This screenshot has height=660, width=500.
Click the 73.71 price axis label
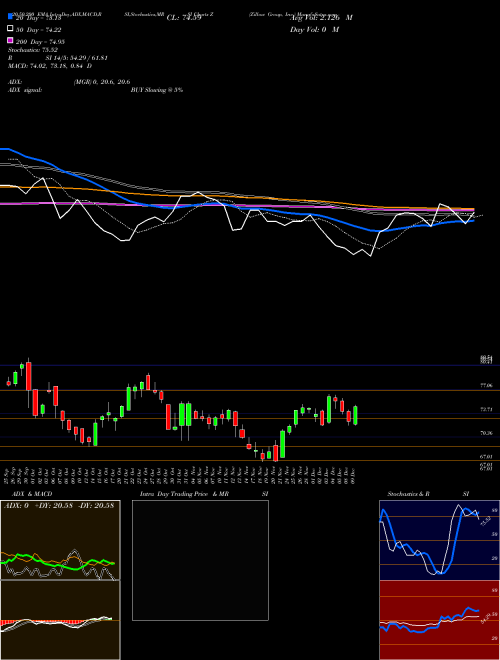click(486, 409)
